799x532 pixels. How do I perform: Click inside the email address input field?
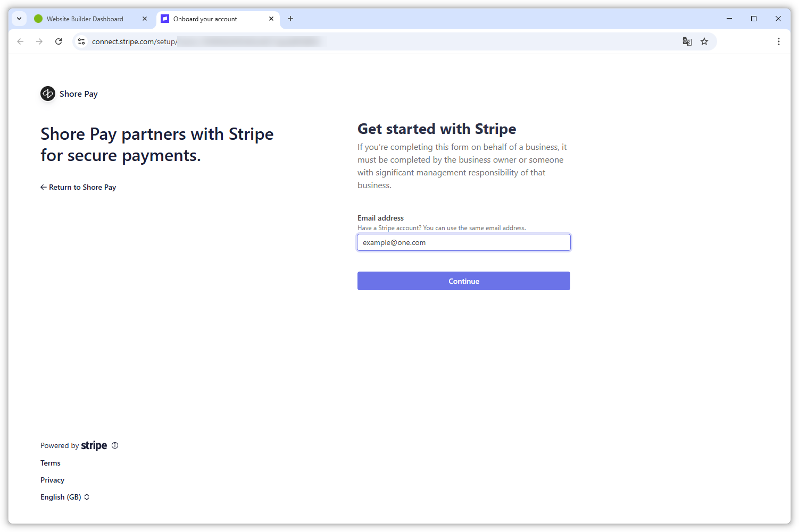(x=463, y=242)
